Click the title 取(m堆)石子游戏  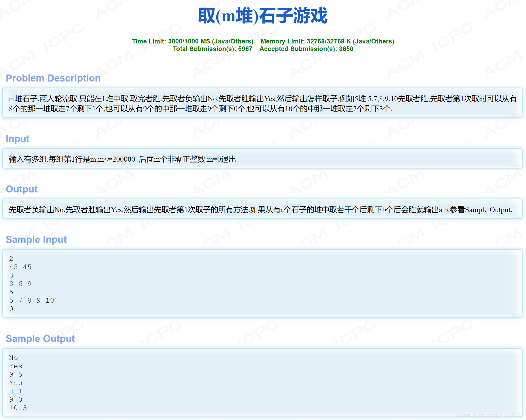[x=262, y=16]
